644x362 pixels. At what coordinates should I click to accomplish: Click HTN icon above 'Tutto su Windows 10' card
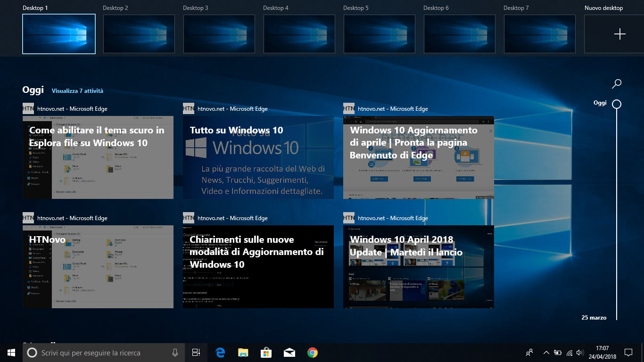(x=189, y=108)
